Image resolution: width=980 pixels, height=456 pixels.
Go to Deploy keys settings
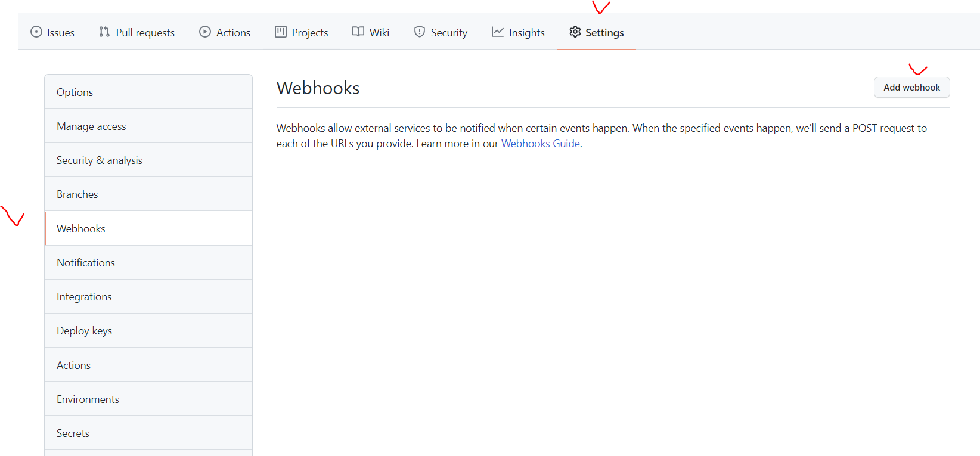coord(148,331)
